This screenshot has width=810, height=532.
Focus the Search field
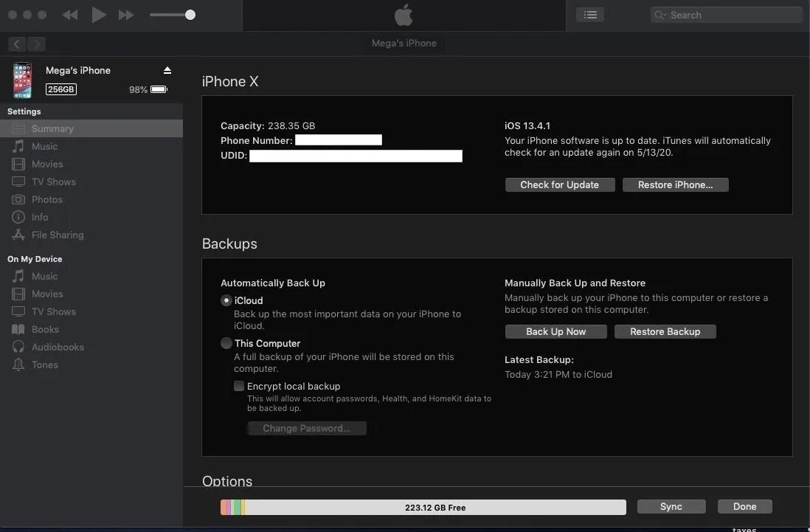click(726, 15)
